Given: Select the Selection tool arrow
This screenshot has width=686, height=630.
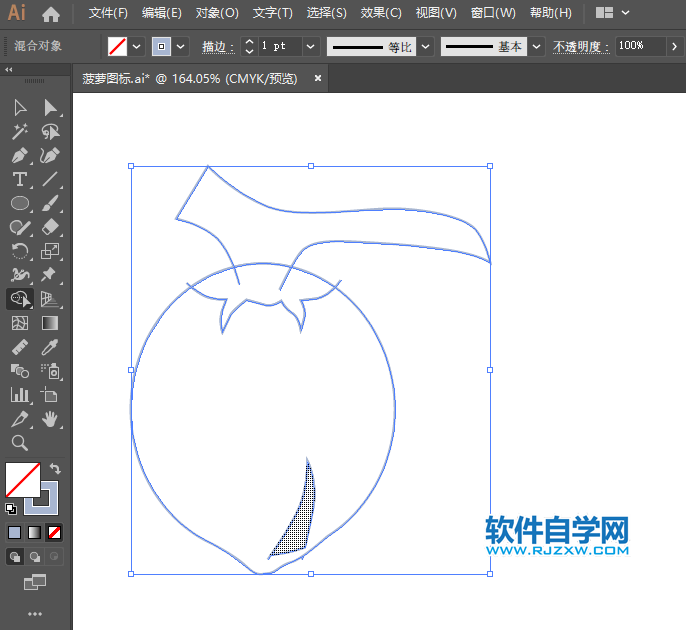Looking at the screenshot, I should point(20,108).
